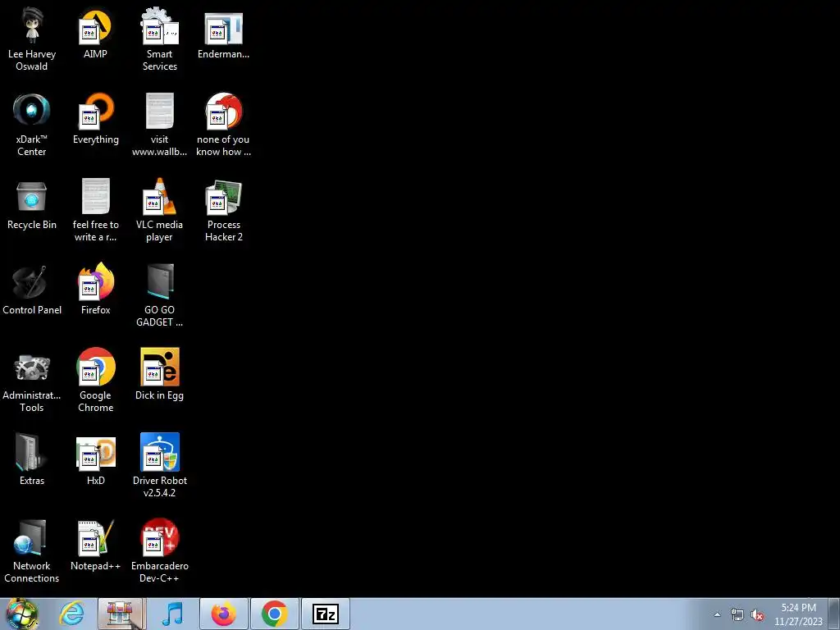Select the GO GO GADGET folder

pos(160,294)
